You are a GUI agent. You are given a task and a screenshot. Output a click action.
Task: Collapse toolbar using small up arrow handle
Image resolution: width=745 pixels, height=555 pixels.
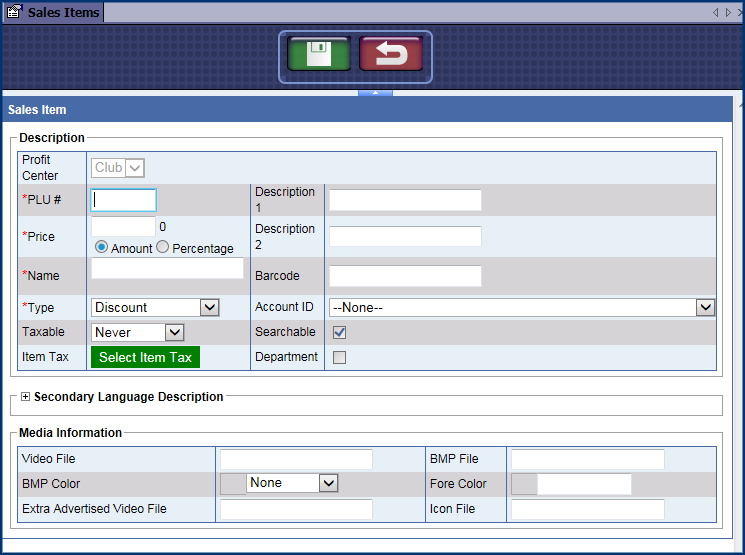click(x=375, y=92)
